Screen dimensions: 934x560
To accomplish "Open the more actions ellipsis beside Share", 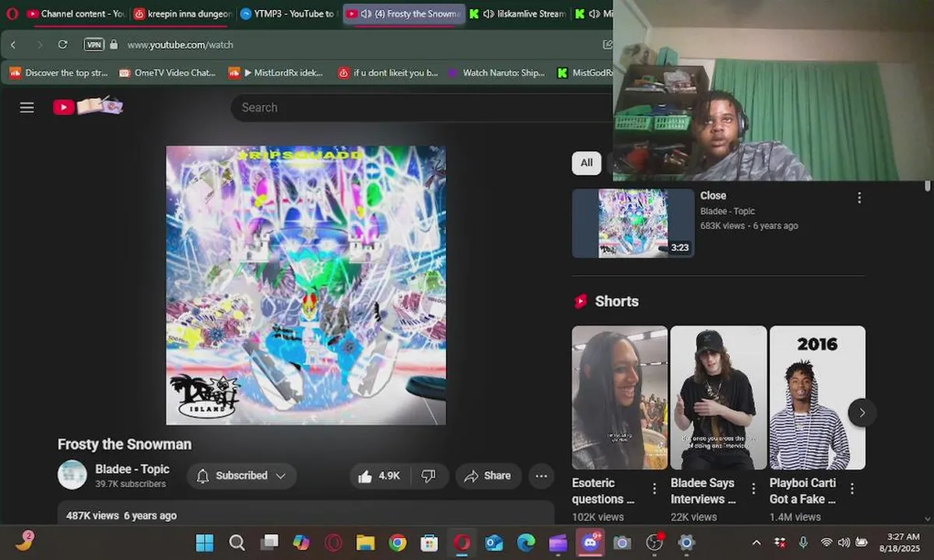I will coord(542,476).
